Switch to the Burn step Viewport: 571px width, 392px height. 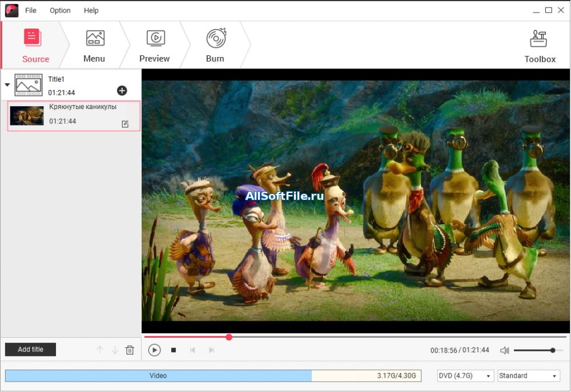click(216, 45)
